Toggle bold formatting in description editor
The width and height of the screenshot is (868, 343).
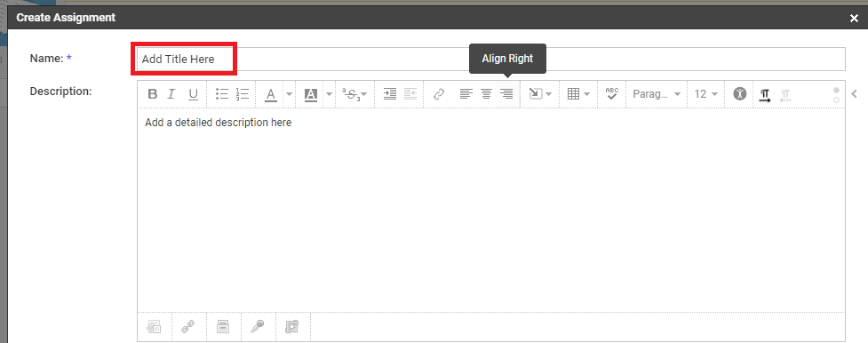click(153, 94)
